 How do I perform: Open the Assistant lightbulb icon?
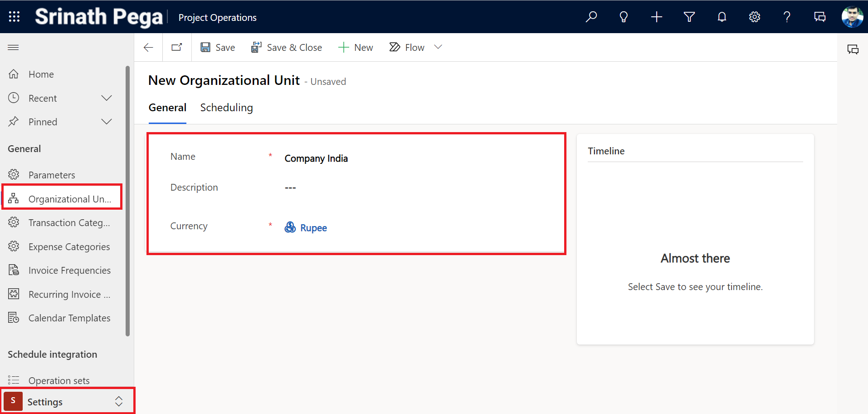(624, 17)
